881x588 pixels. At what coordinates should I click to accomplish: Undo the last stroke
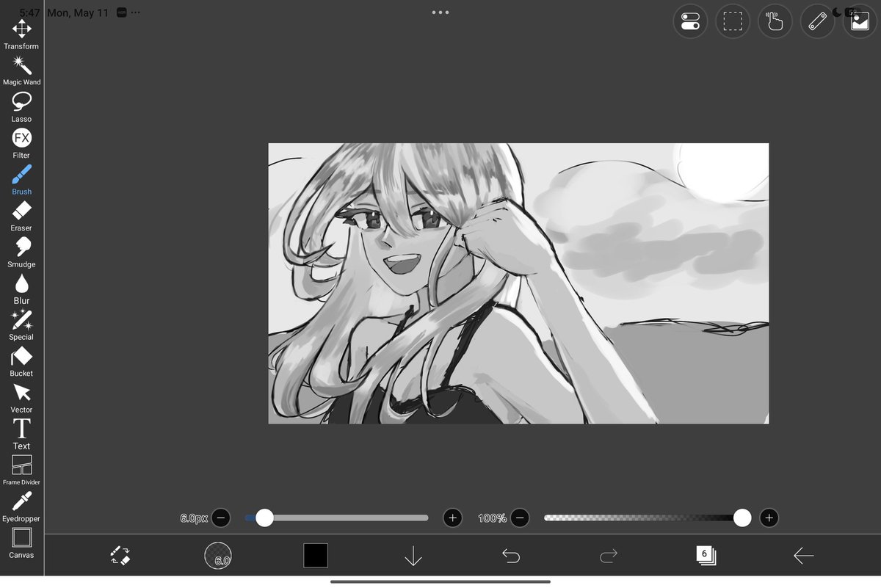click(511, 556)
